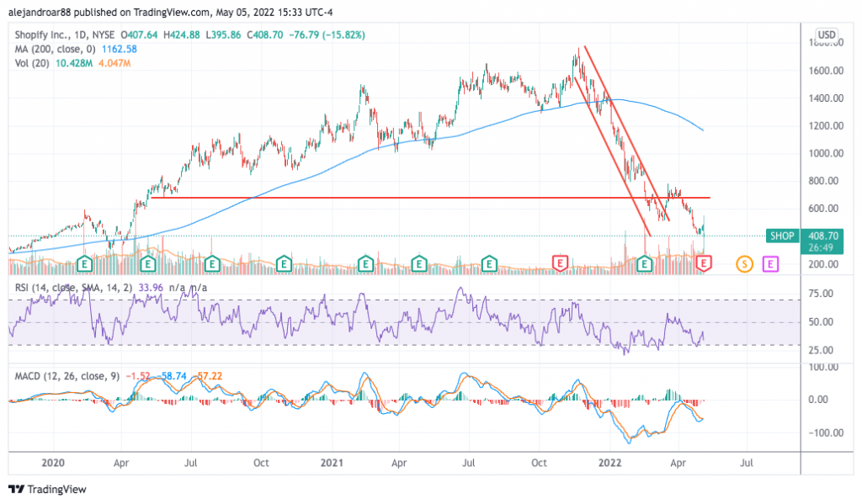The height and width of the screenshot is (504, 862).
Task: Click the 2021 time axis label
Action: pos(332,463)
